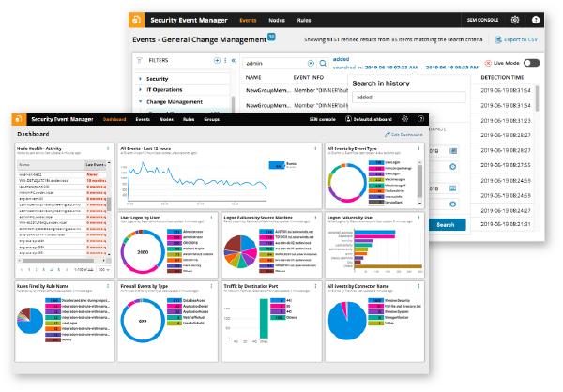The image size is (563, 392).
Task: Open SEM console in Dashboard window
Action: [323, 119]
